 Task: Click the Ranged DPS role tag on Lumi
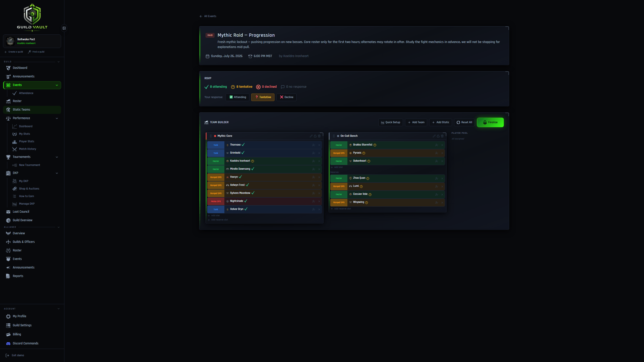coord(339,187)
